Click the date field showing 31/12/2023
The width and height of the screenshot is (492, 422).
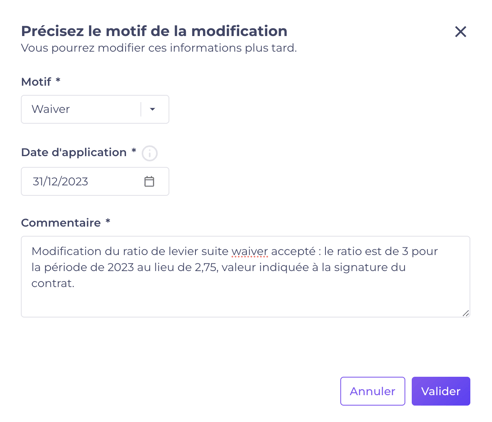coord(95,182)
